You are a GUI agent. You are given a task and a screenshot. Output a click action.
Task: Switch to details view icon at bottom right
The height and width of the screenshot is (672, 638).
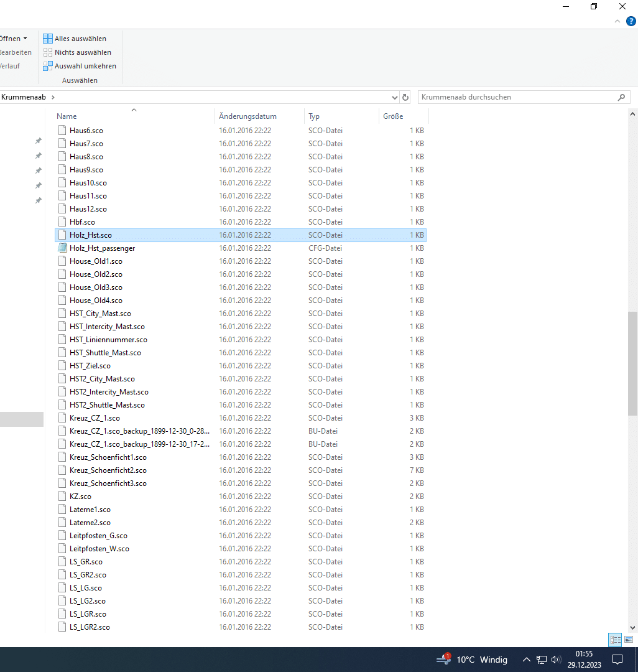click(x=615, y=640)
